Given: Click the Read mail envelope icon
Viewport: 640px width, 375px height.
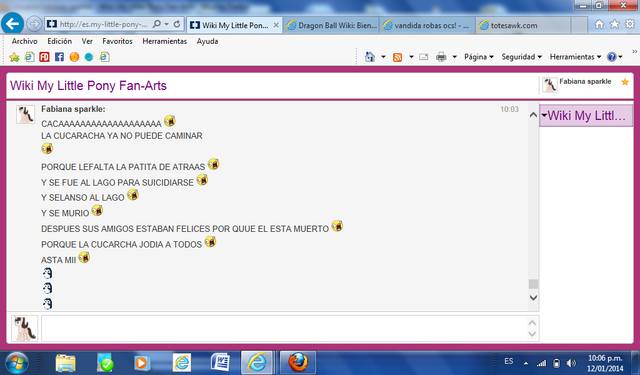Looking at the screenshot, I should point(424,57).
